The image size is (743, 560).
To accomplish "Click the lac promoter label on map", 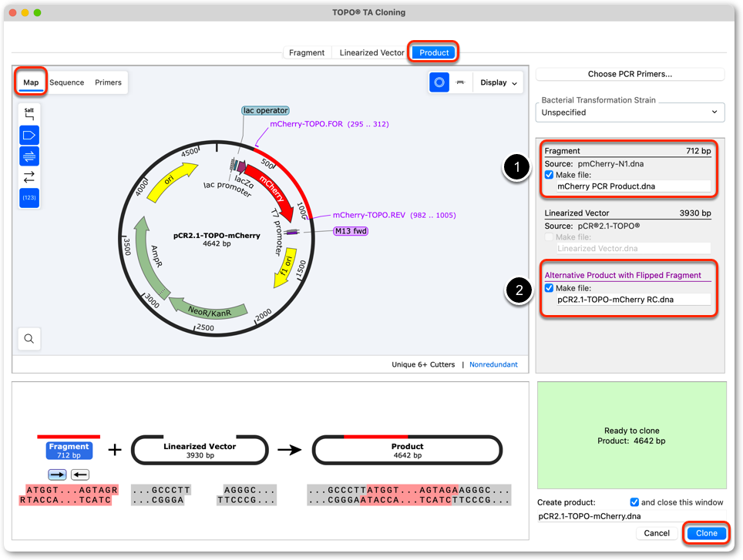I will pos(227,189).
